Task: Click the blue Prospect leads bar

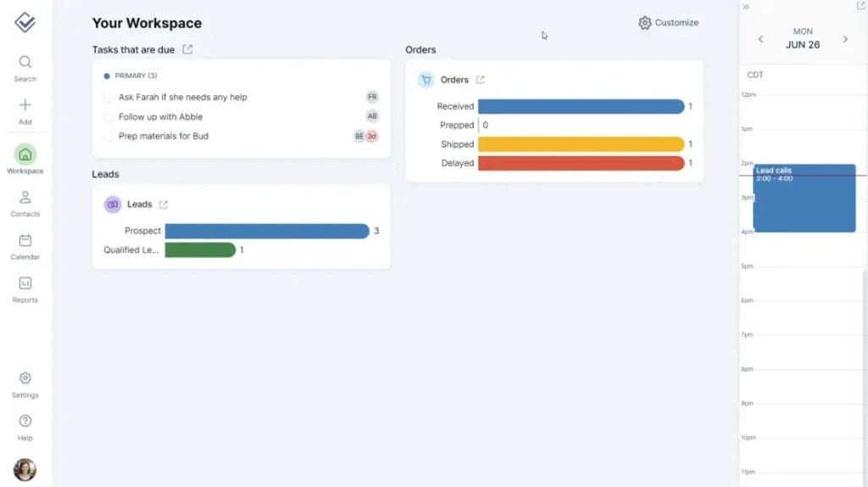Action: [267, 231]
